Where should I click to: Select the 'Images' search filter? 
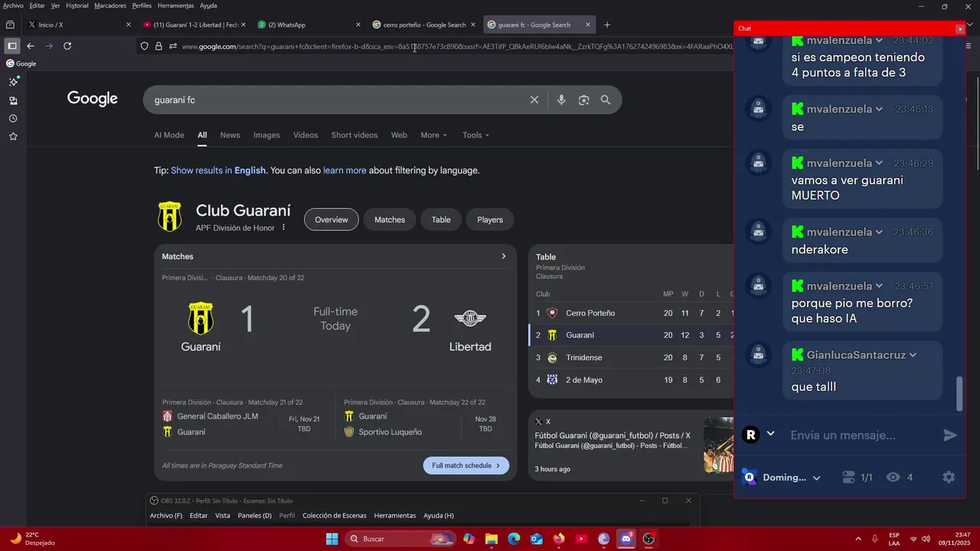click(x=266, y=135)
